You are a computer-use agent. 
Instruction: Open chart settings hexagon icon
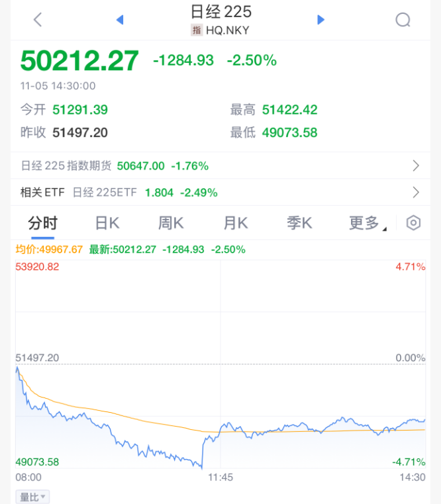click(413, 223)
